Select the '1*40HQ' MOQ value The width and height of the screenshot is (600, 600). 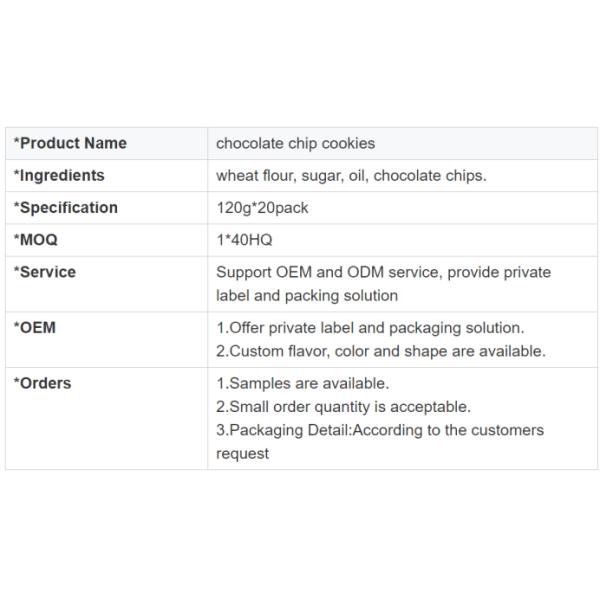coord(244,240)
